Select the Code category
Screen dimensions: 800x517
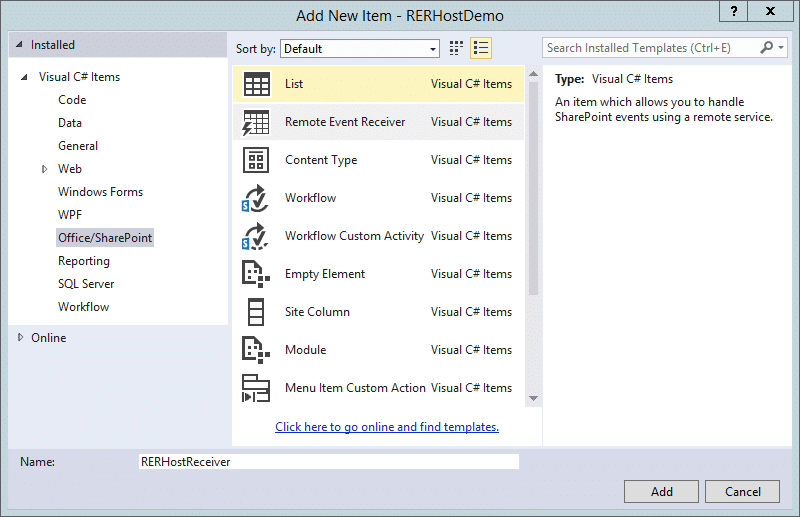tap(72, 100)
